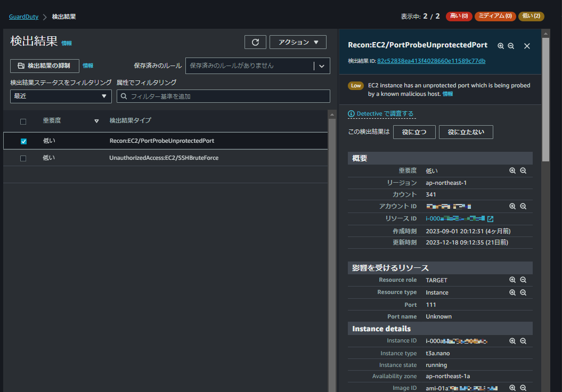
Task: Mark finding as 役に立つ
Action: (x=414, y=132)
